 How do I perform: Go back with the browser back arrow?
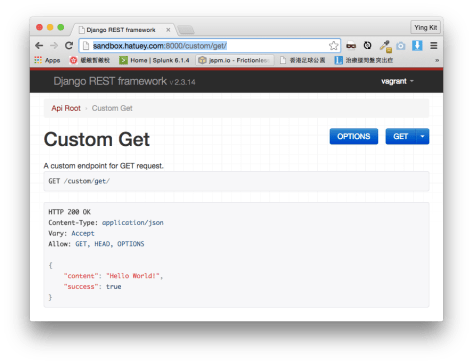point(39,45)
